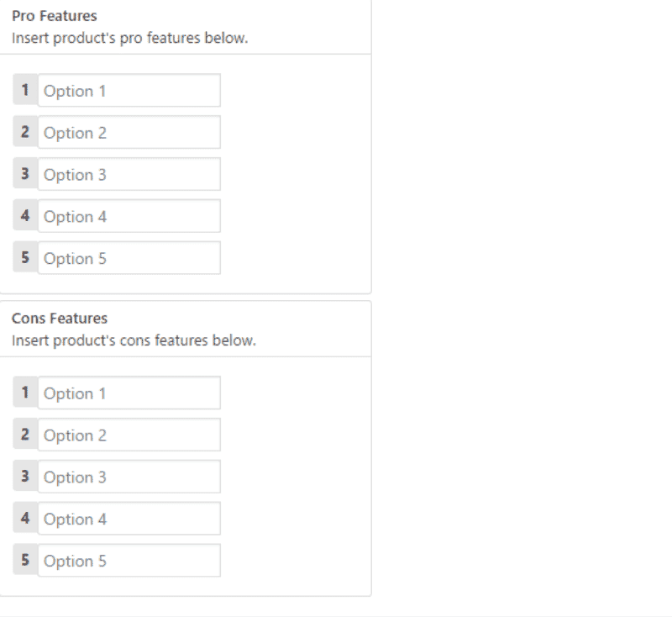Click Option 4 textbox under Cons Features

pyautogui.click(x=129, y=519)
